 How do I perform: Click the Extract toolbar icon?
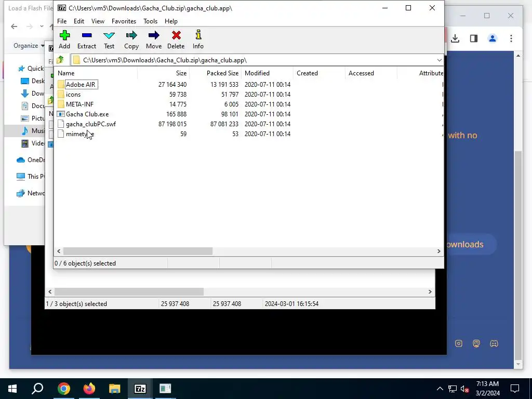pos(87,39)
